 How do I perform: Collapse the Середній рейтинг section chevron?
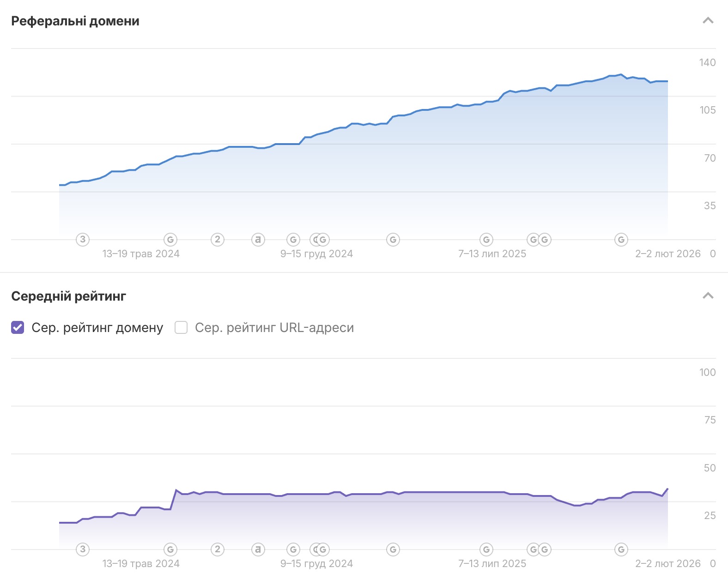(x=708, y=296)
